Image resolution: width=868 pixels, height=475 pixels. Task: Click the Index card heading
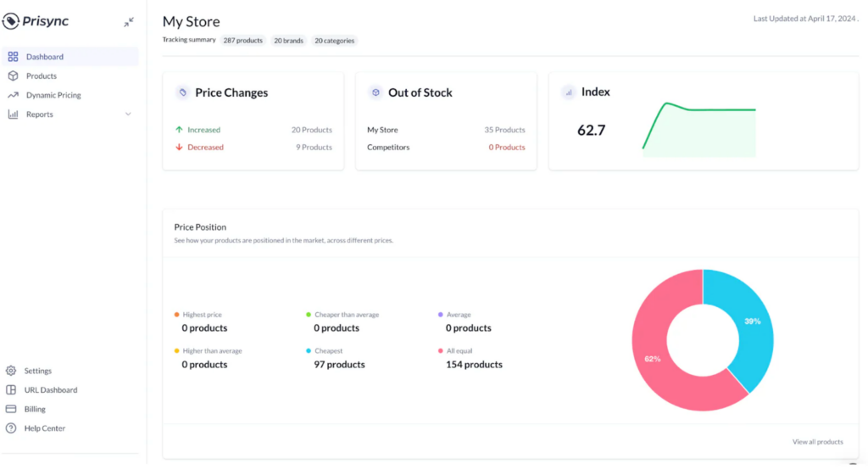[x=596, y=92]
